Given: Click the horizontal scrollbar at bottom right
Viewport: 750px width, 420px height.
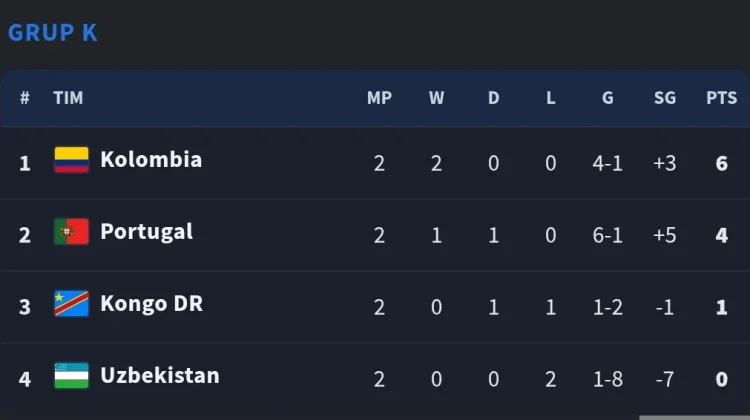Looking at the screenshot, I should (695, 418).
